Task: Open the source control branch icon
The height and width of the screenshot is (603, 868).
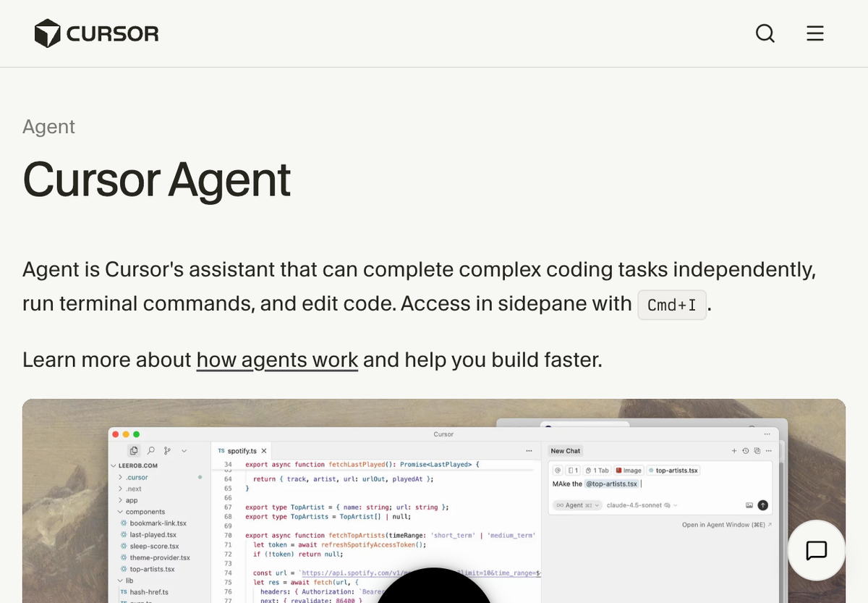Action: click(x=167, y=450)
